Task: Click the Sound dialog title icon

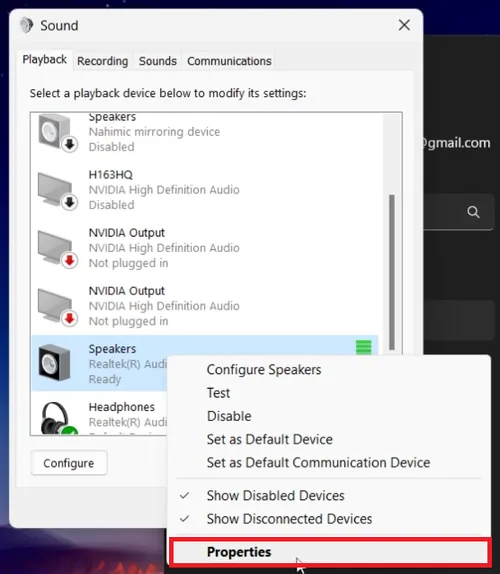Action: pos(26,25)
